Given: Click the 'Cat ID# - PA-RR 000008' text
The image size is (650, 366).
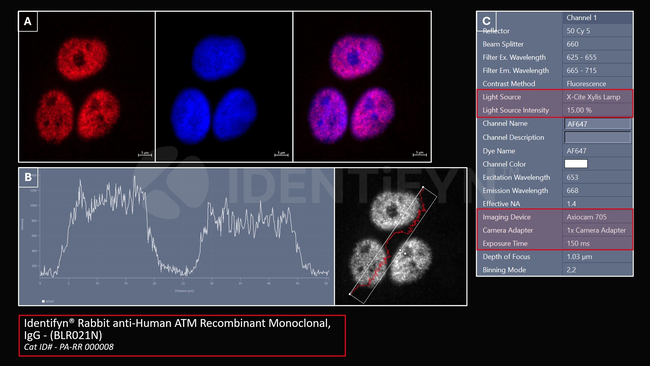Looking at the screenshot, I should point(68,347).
